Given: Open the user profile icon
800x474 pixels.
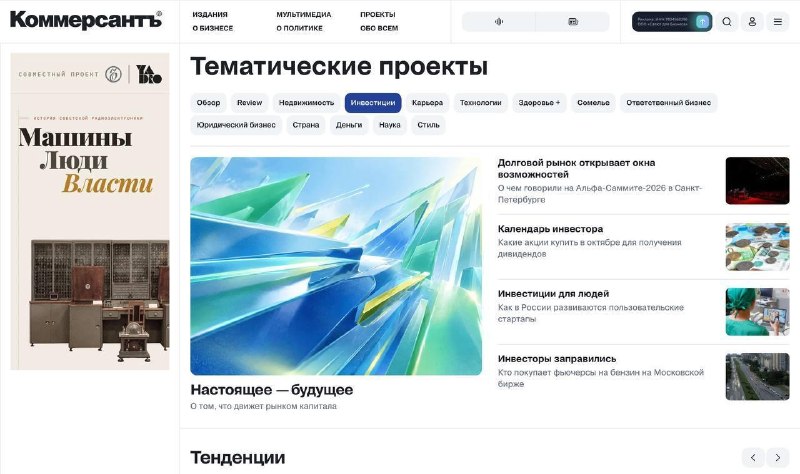Looking at the screenshot, I should pos(752,21).
